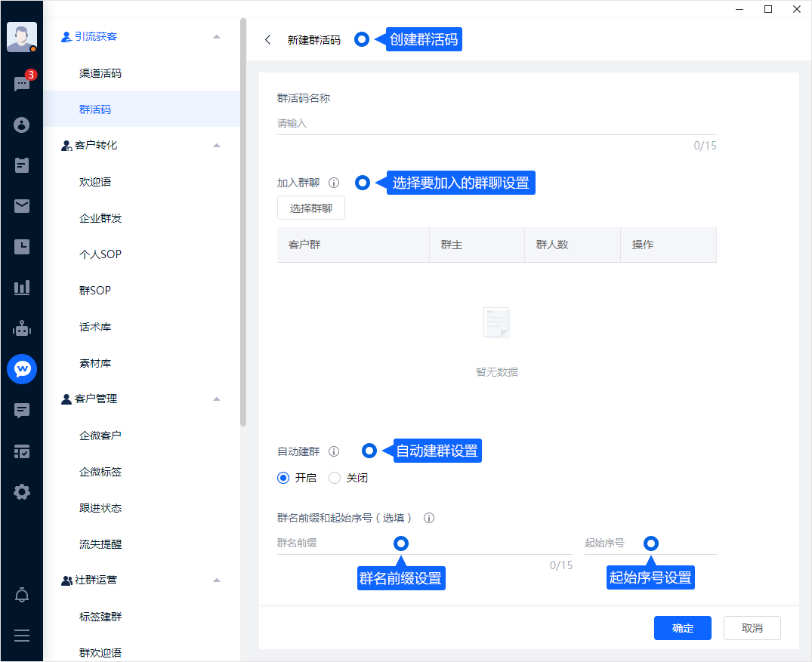Click the back arrow beside 新建群活码
Image resolution: width=812 pixels, height=662 pixels.
268,40
